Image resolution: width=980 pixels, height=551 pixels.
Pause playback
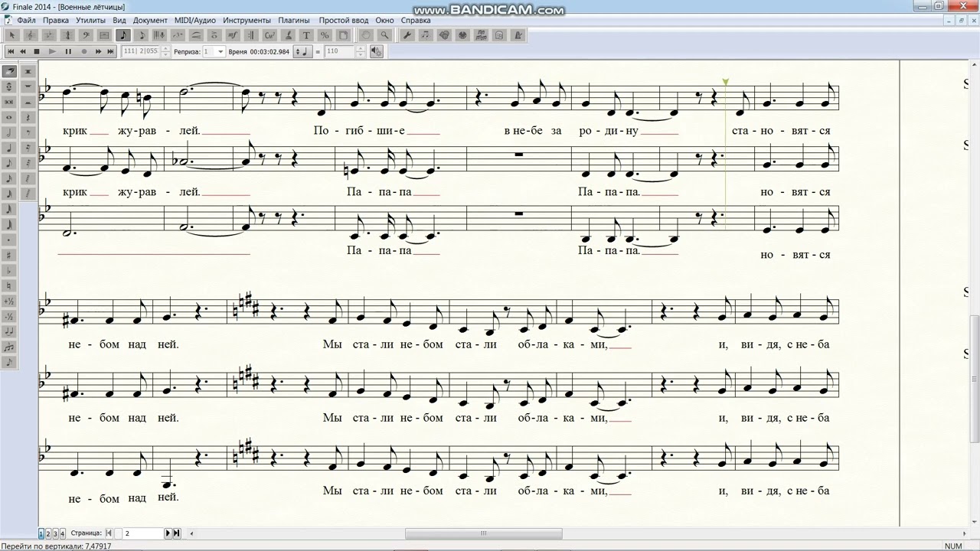coord(68,51)
